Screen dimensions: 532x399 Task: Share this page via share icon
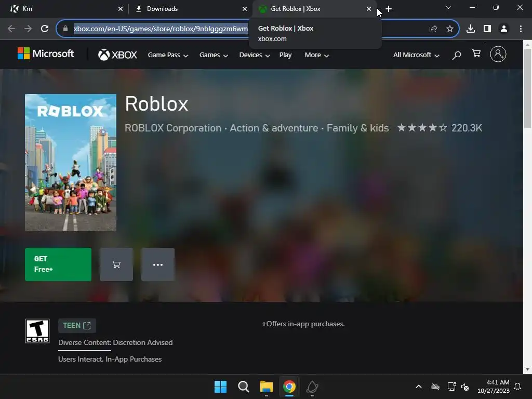coord(433,29)
